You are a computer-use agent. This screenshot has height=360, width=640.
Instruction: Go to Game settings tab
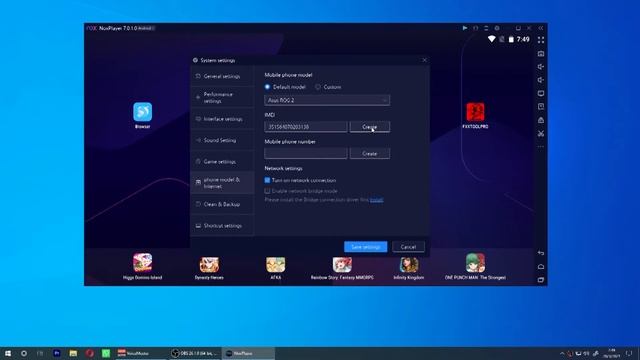click(x=222, y=162)
